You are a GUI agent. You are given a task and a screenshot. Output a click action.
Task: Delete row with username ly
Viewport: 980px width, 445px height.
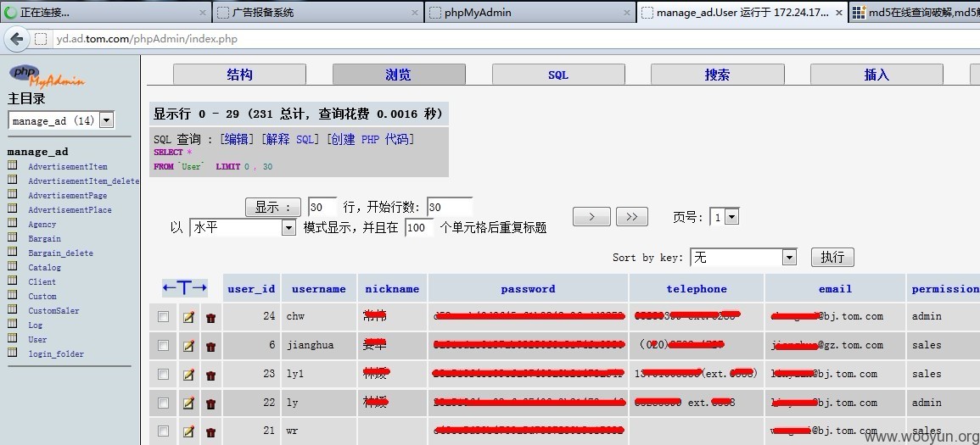click(210, 403)
